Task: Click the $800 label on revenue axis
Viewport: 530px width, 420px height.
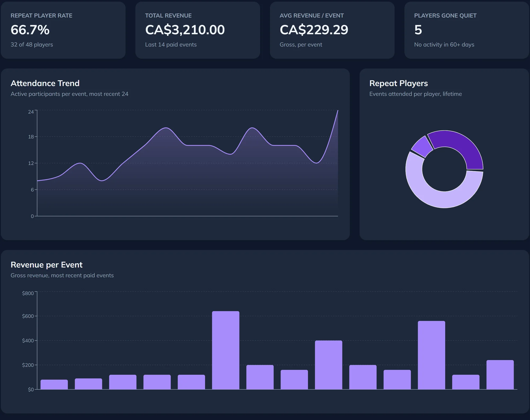Action: 28,293
